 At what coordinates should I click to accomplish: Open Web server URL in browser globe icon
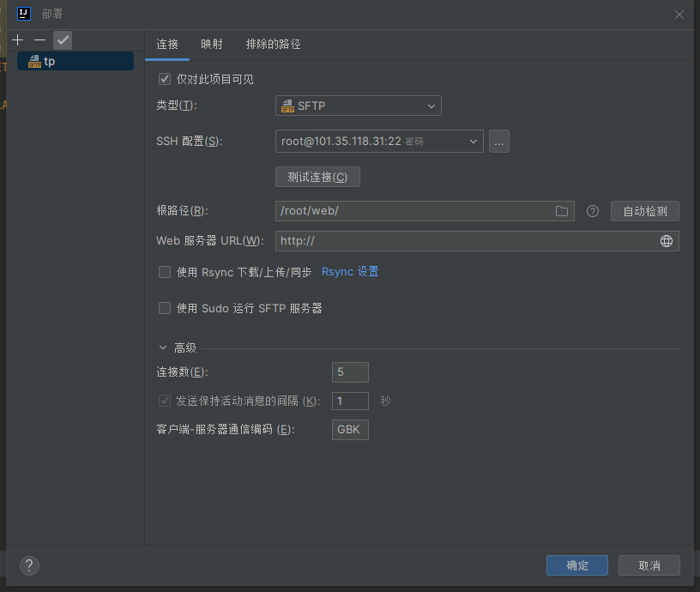[x=666, y=241]
